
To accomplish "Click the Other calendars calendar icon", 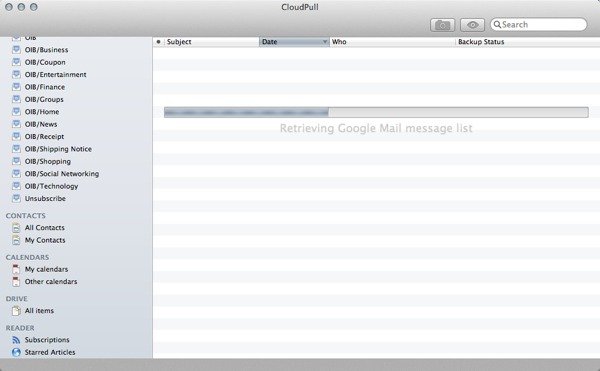I will (16, 282).
